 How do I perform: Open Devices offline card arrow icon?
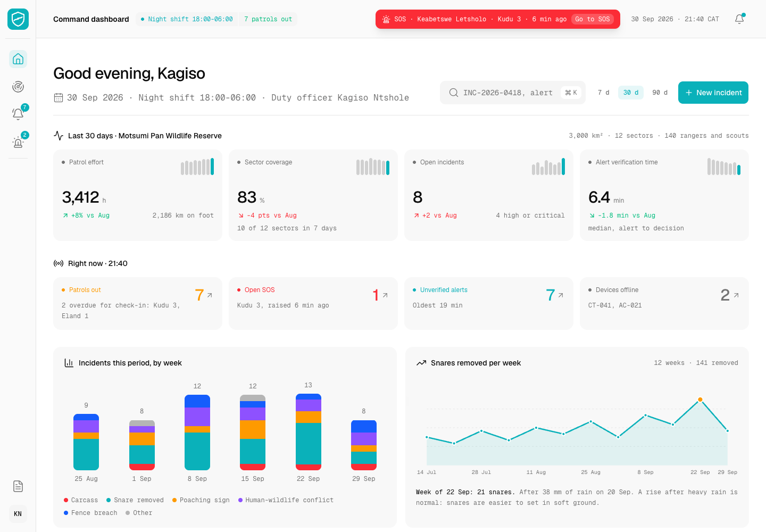coord(736,295)
